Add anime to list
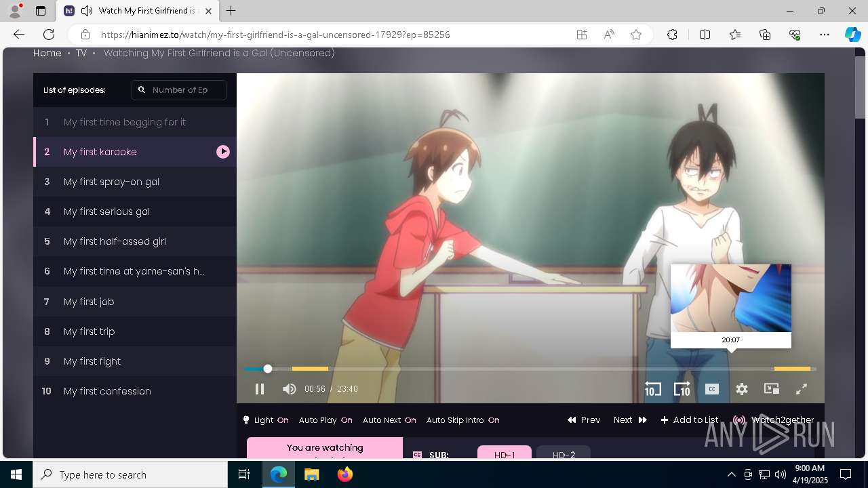 (690, 420)
